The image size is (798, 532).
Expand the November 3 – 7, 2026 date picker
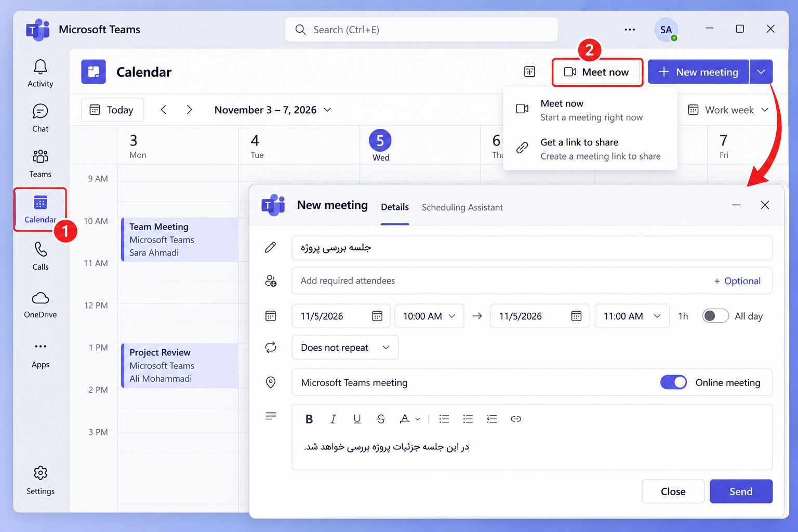273,110
